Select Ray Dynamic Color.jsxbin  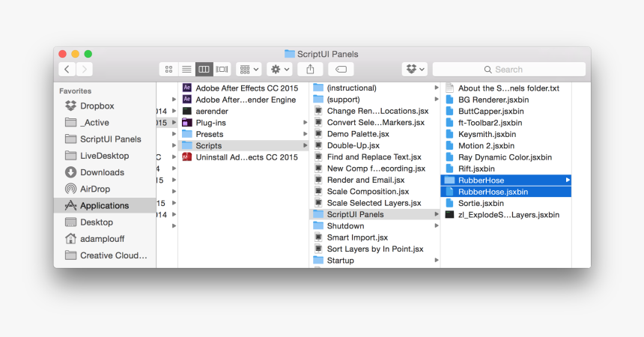click(506, 157)
